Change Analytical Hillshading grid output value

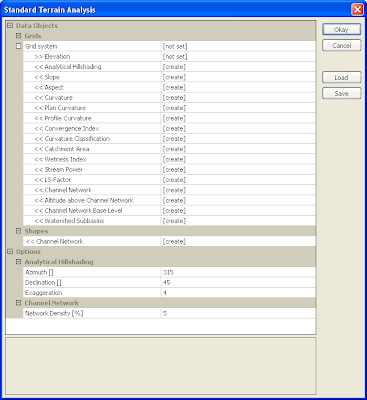click(238, 67)
